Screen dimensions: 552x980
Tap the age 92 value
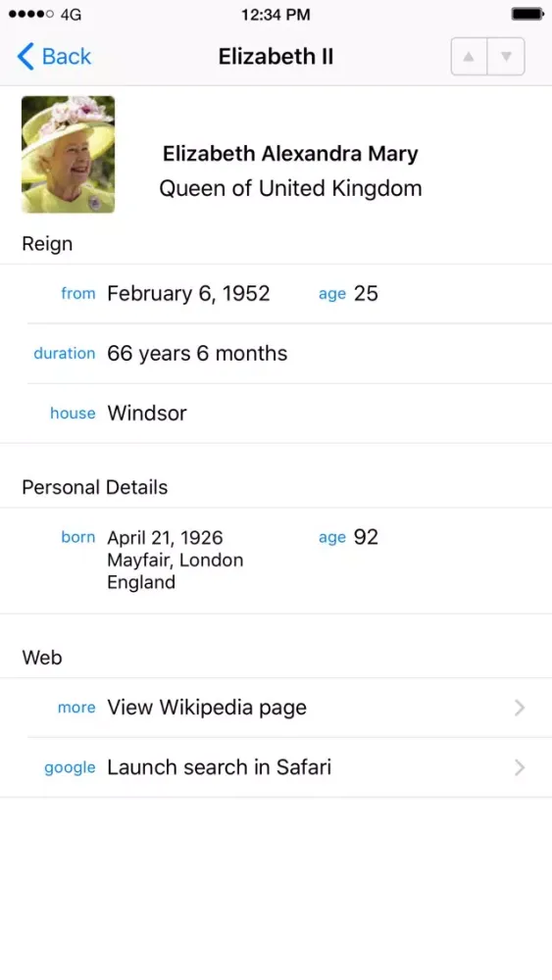pos(366,537)
